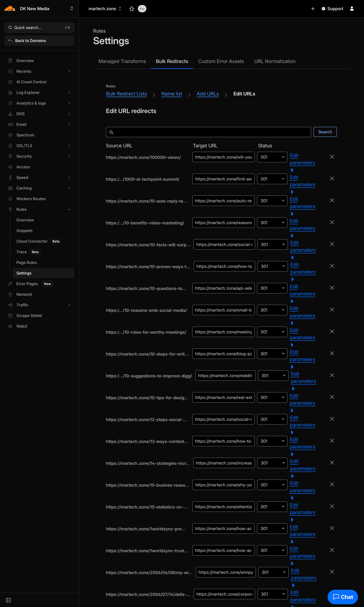This screenshot has height=607, width=364.
Task: Collapse the Rules section in the sidebar
Action: [69, 209]
